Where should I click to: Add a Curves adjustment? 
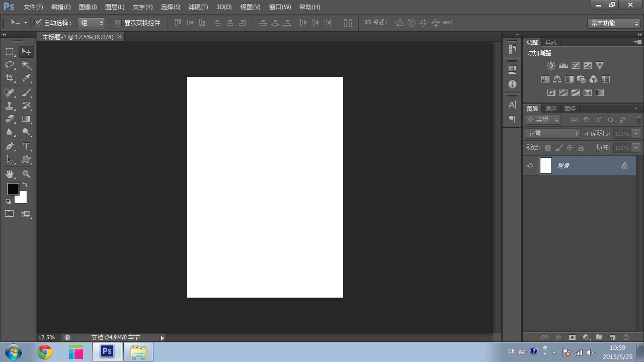click(575, 65)
